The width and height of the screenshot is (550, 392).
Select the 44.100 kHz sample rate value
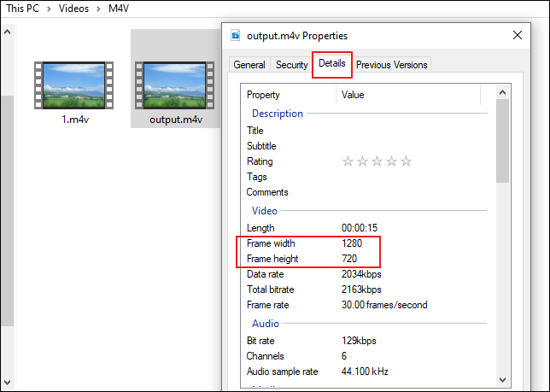(365, 372)
